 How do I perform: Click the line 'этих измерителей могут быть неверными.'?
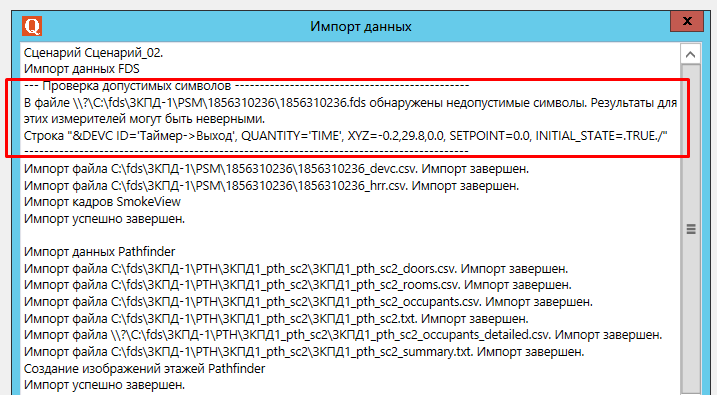click(144, 119)
